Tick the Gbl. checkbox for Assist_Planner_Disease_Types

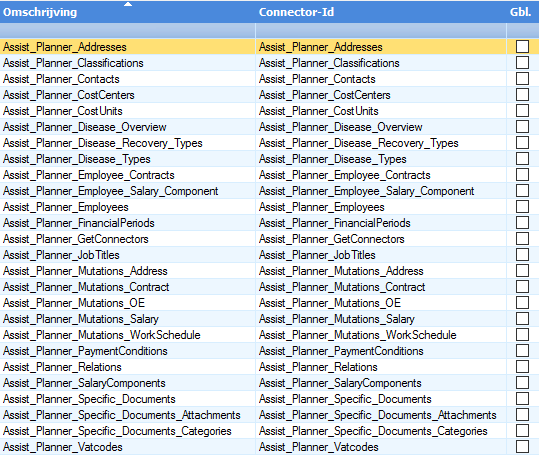coord(522,159)
